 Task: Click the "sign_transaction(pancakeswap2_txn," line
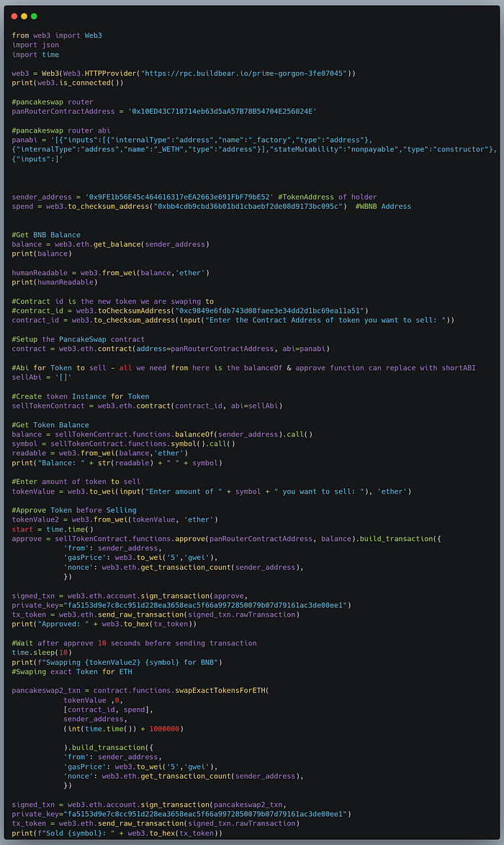(149, 805)
